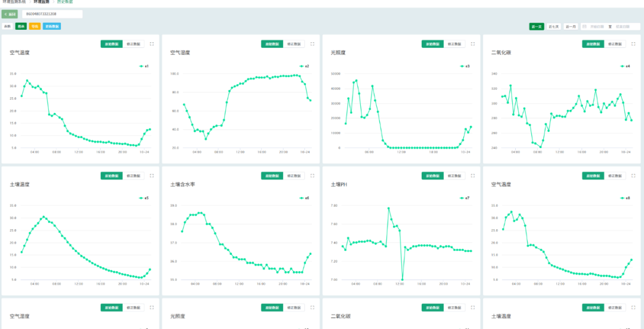Select 修正数据 on bottom-row 二氧化碳 card
Screen dimensions: 644x329
(x=454, y=307)
